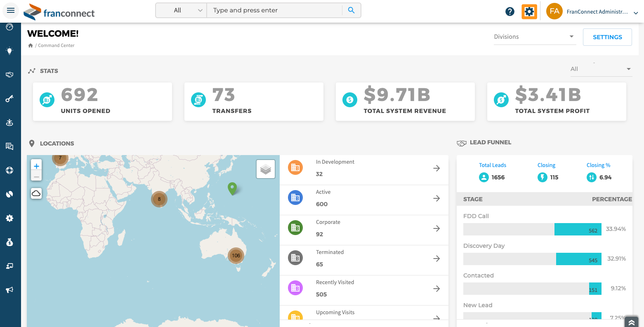Open the money bag icon in sidebar
This screenshot has width=644, height=327.
(9, 242)
